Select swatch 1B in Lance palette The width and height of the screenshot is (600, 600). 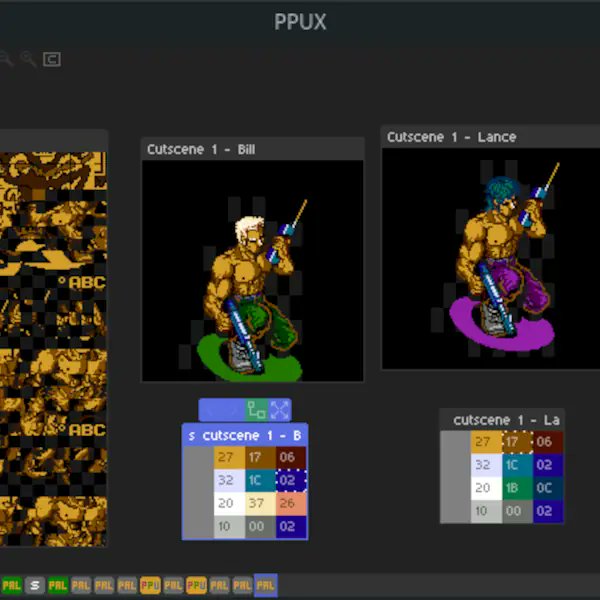pyautogui.click(x=517, y=488)
